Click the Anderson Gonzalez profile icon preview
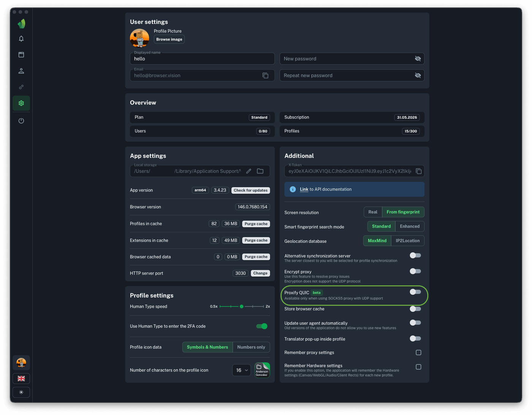This screenshot has width=532, height=415. tap(262, 370)
